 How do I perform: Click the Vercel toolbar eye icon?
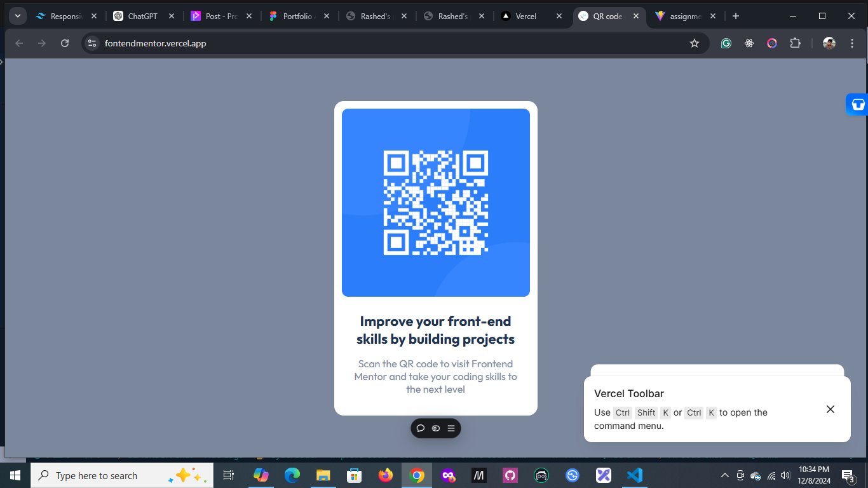click(x=436, y=428)
